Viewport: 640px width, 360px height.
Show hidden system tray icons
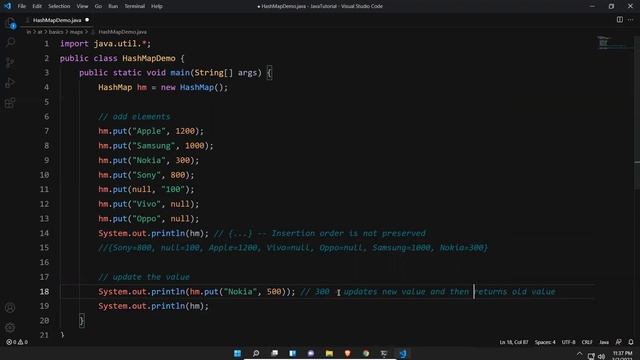pos(579,354)
